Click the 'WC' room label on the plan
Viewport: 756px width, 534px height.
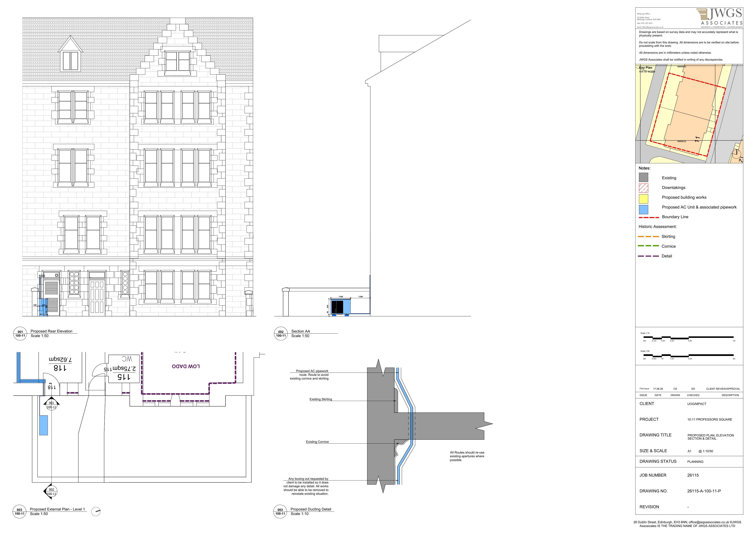tap(127, 359)
